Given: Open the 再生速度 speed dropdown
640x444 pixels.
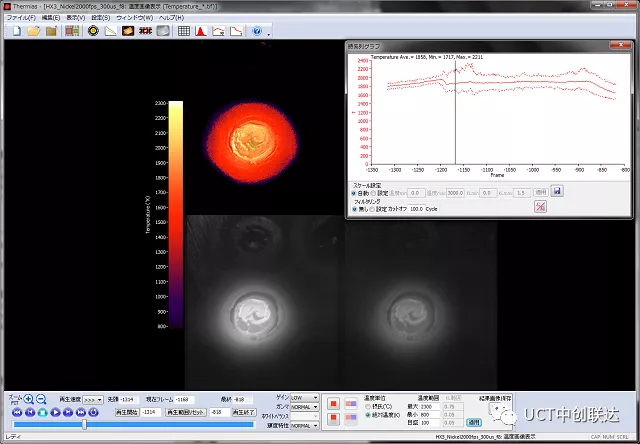Looking at the screenshot, I should (x=93, y=398).
